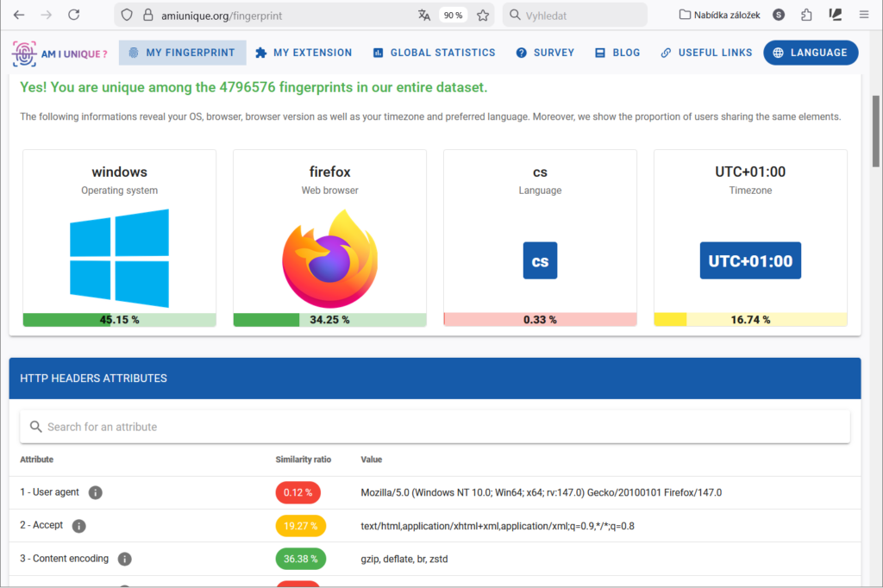Go back using the browser back arrow

coord(19,15)
